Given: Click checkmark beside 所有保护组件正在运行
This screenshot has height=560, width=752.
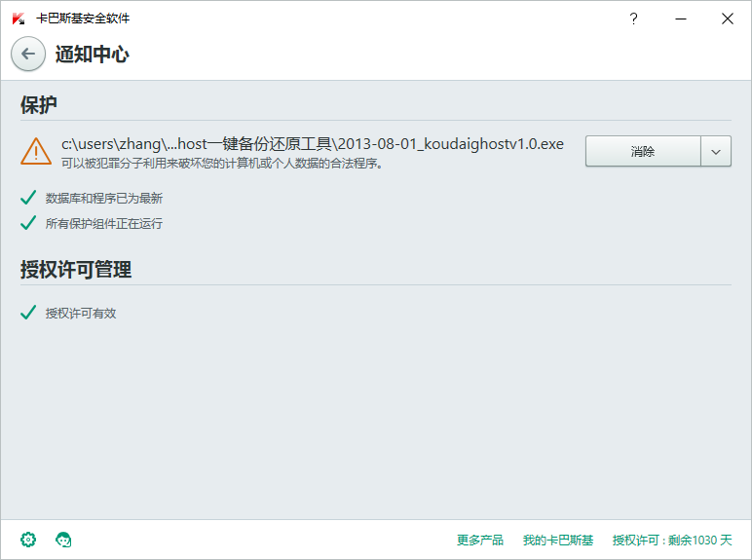Looking at the screenshot, I should pos(28,223).
